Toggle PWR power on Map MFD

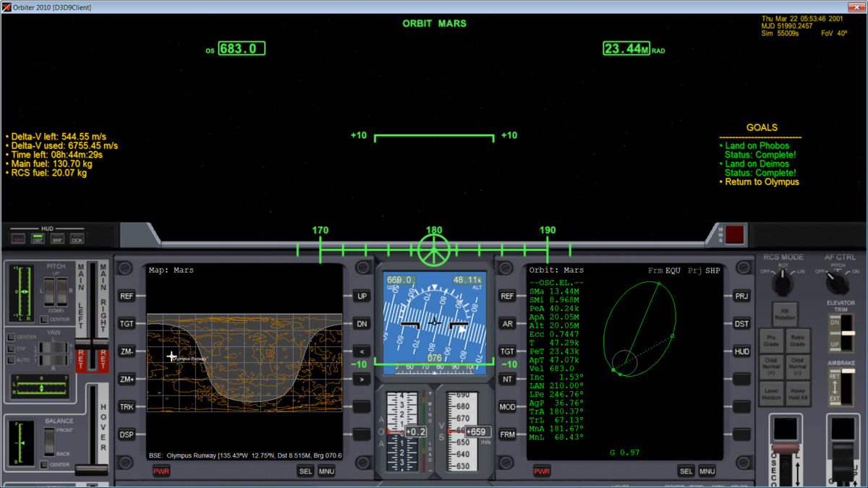click(161, 471)
